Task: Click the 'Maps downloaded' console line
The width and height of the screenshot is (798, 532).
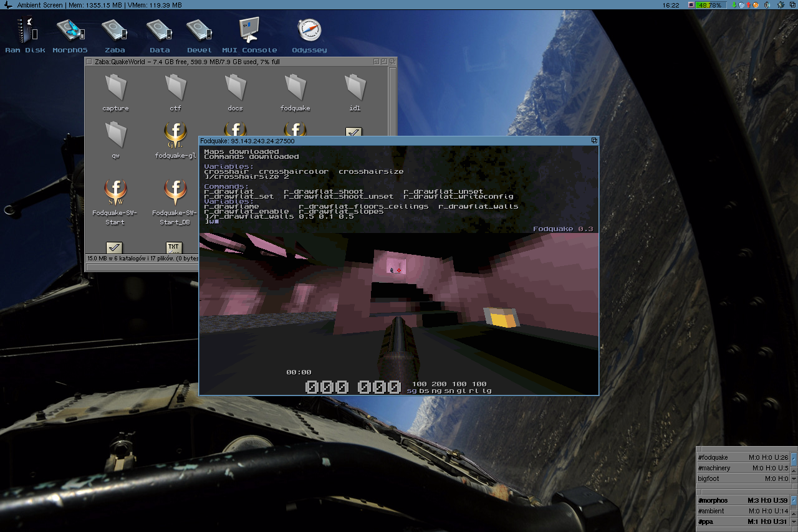Action: click(241, 151)
